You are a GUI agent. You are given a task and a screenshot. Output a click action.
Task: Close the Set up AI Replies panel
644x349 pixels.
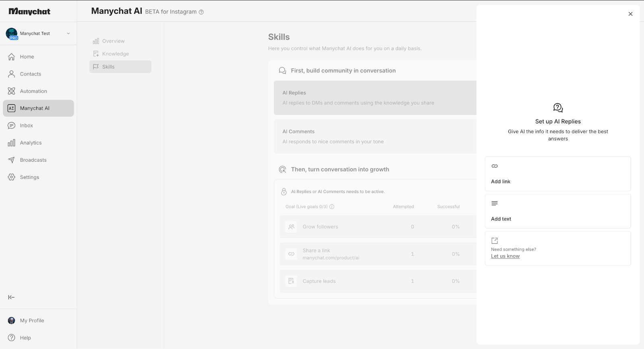[630, 14]
